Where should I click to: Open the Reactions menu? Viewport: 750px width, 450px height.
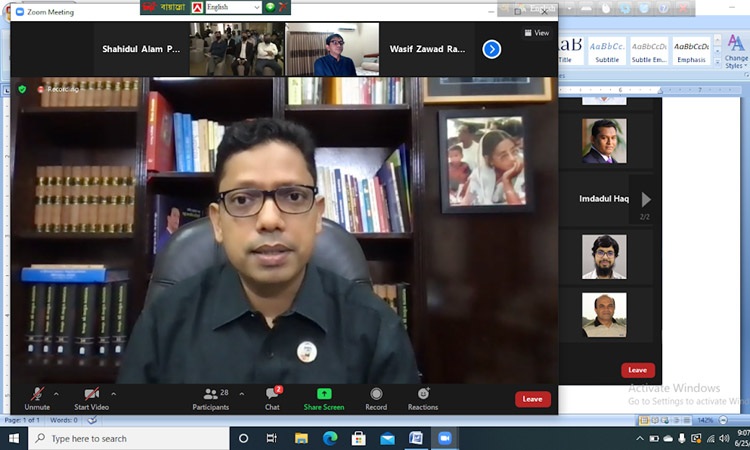tap(423, 399)
